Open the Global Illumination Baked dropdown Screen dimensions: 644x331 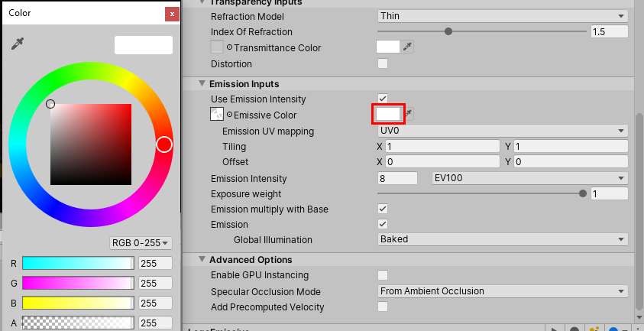click(503, 239)
